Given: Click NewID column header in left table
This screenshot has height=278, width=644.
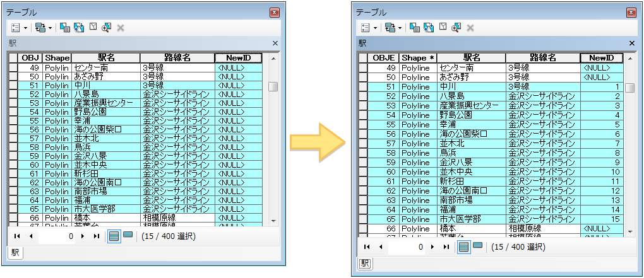Looking at the screenshot, I should 237,57.
